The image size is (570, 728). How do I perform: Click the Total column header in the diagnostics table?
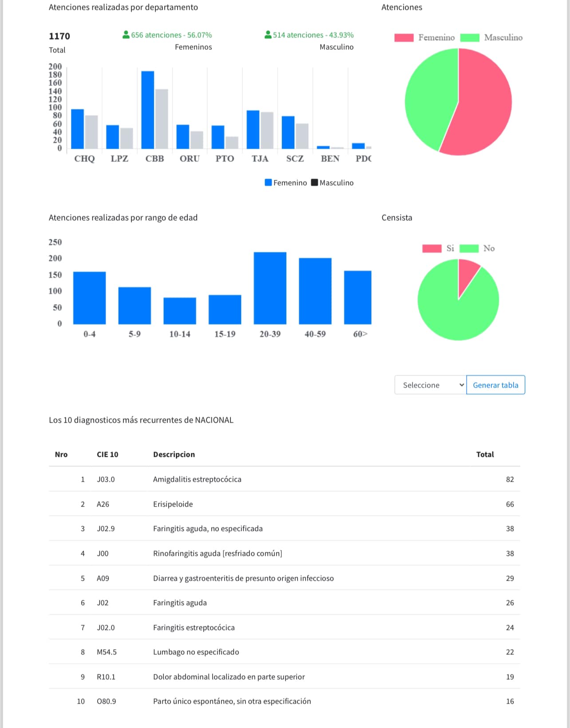tap(485, 454)
